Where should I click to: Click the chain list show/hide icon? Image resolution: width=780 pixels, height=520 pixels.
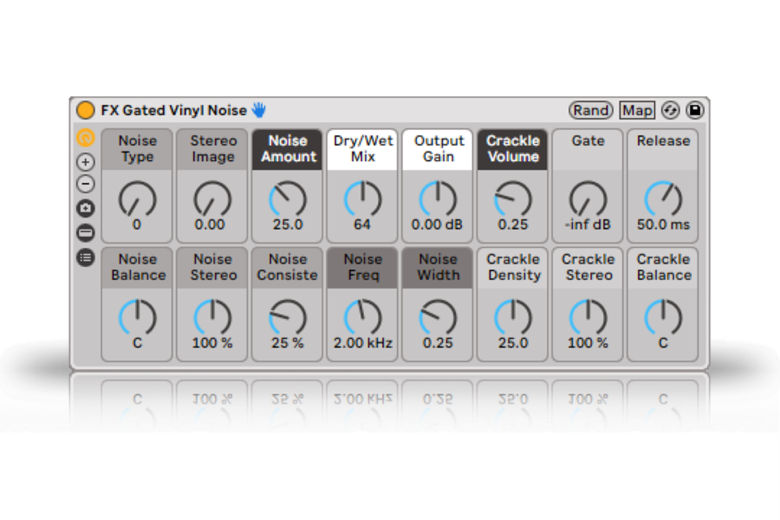[x=86, y=232]
